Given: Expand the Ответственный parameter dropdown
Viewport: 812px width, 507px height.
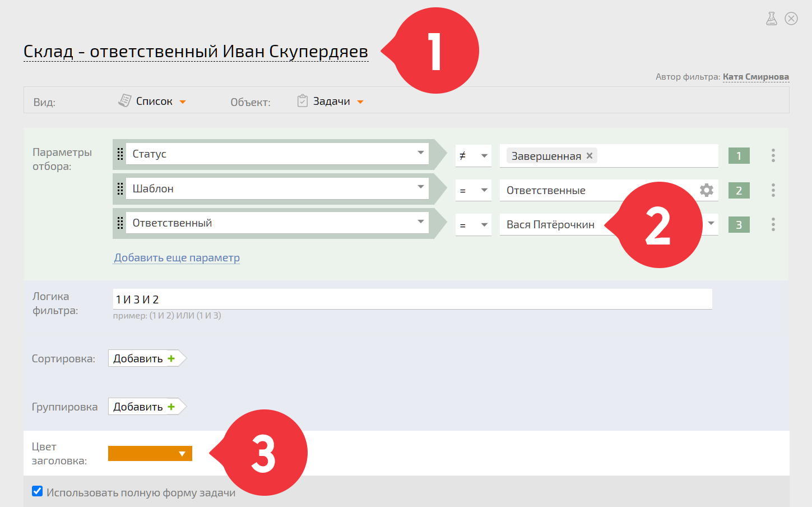Looking at the screenshot, I should pos(420,222).
